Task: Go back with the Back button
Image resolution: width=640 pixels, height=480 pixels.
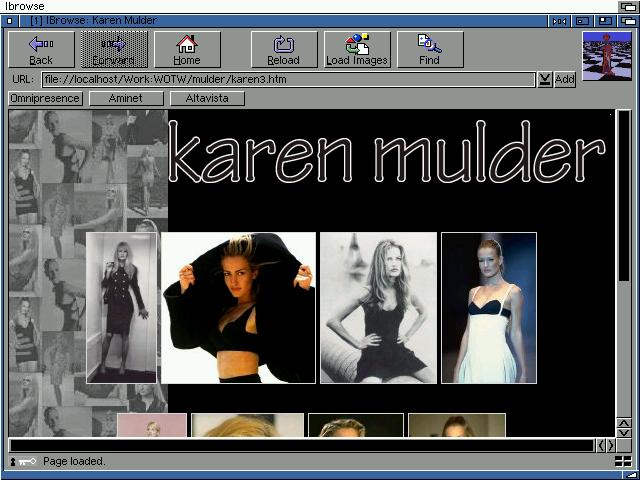Action: tap(41, 49)
